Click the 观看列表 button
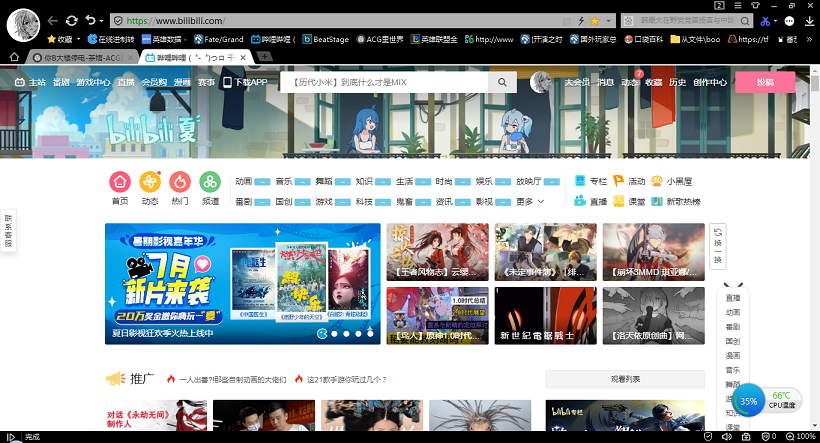Image resolution: width=820 pixels, height=443 pixels. tap(625, 379)
